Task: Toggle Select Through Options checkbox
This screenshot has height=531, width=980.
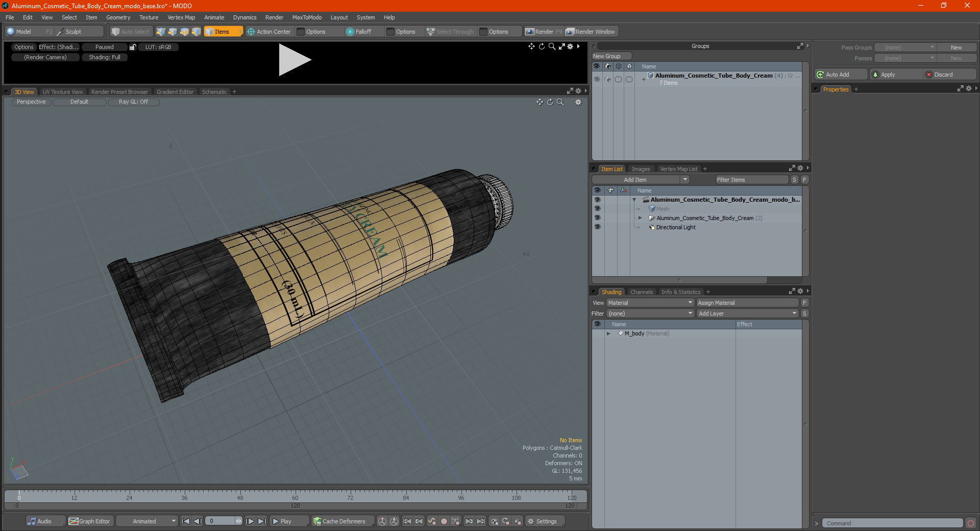Action: [x=483, y=32]
